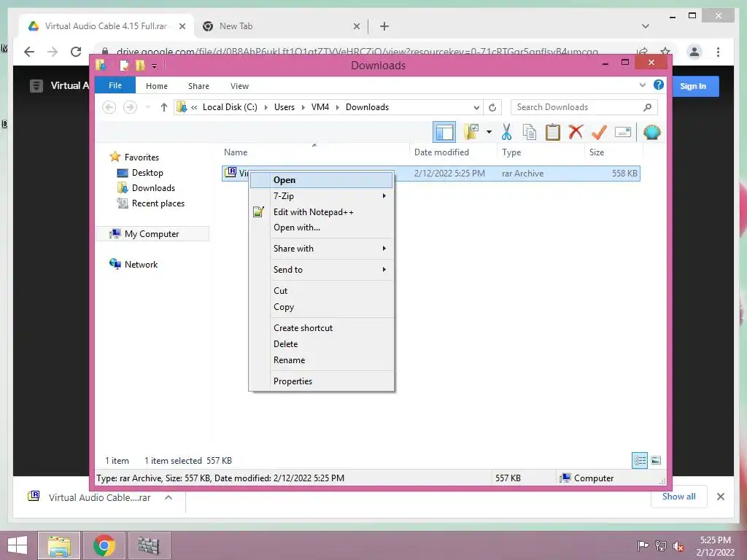Click Users in the address breadcrumb
The image size is (747, 560).
[285, 107]
